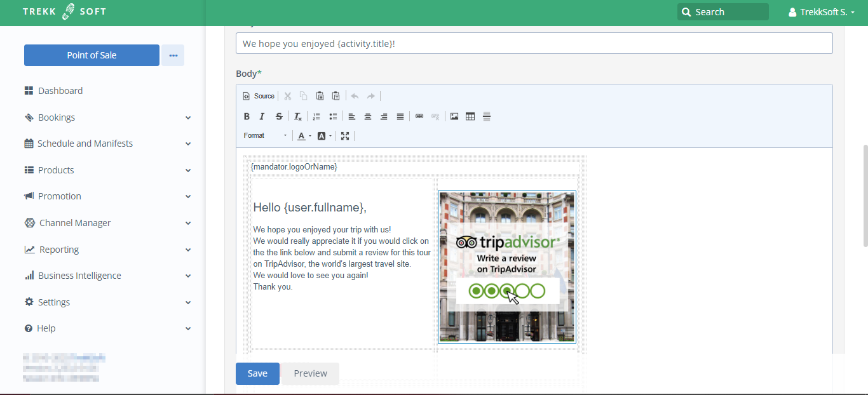Maximize the editor with the fullscreen icon
The height and width of the screenshot is (395, 868).
(x=345, y=136)
